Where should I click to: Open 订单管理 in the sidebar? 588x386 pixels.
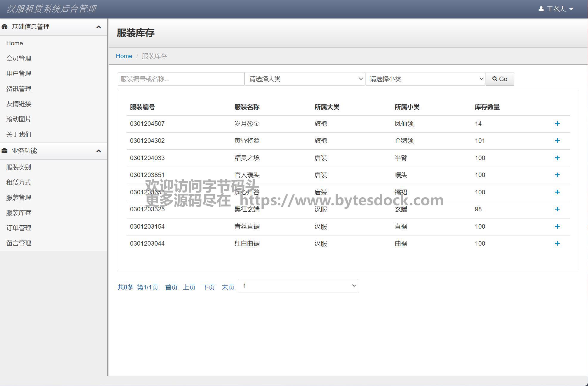click(x=19, y=228)
